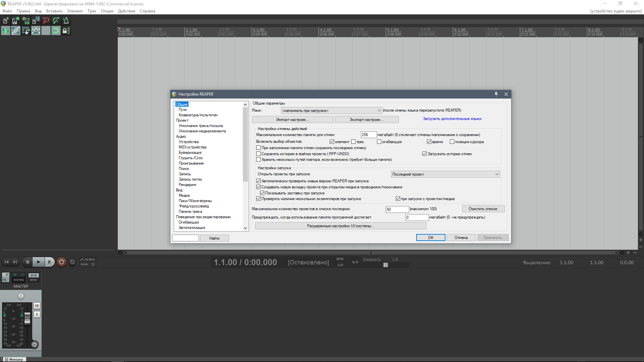Screen dimensions: 644x362
Task: Click the Stop transport button
Action: coord(28,262)
